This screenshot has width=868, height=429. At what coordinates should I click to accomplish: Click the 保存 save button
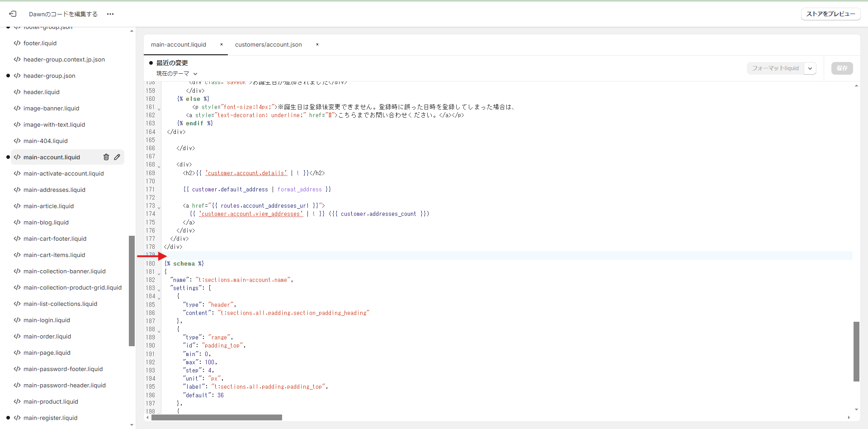842,68
